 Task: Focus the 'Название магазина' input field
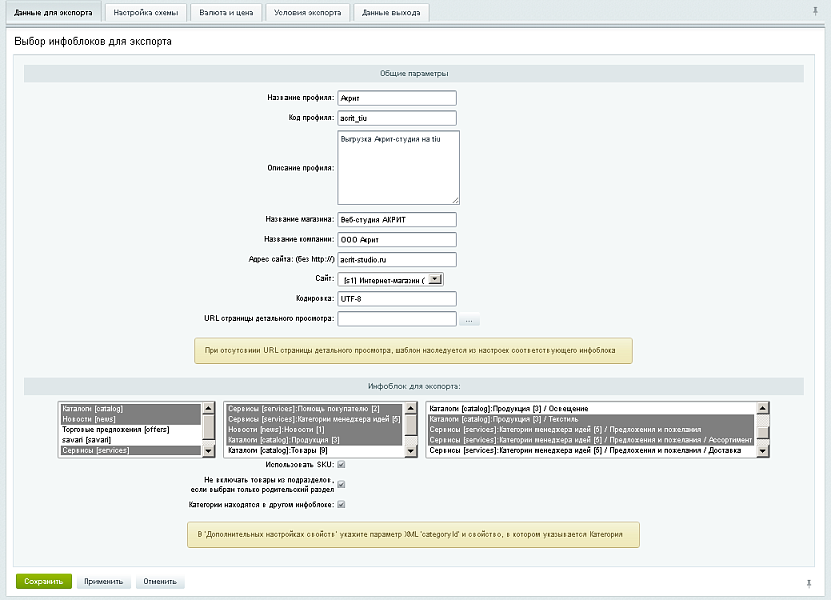[x=397, y=219]
